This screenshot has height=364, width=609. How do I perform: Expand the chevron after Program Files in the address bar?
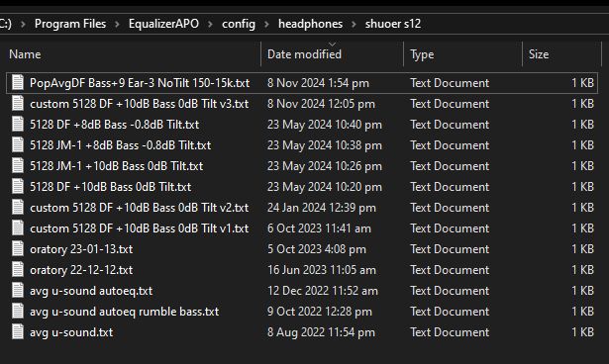pyautogui.click(x=117, y=24)
